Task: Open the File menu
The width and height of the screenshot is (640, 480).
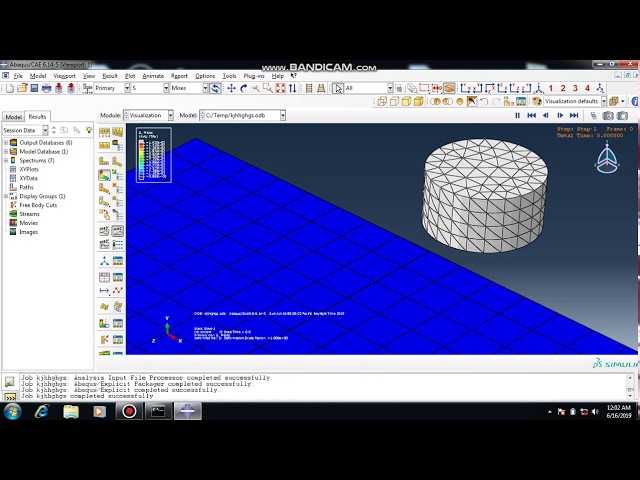Action: point(18,76)
